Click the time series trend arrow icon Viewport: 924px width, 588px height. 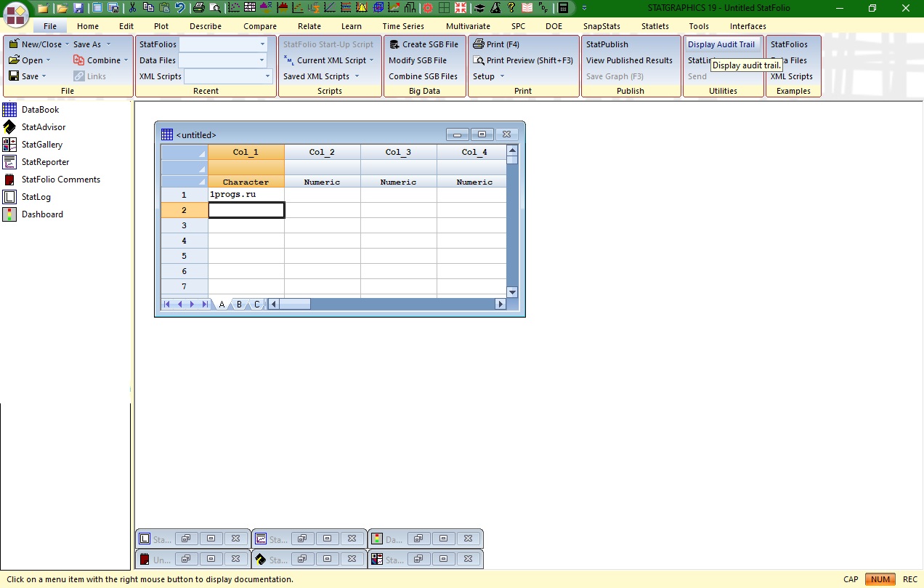394,8
